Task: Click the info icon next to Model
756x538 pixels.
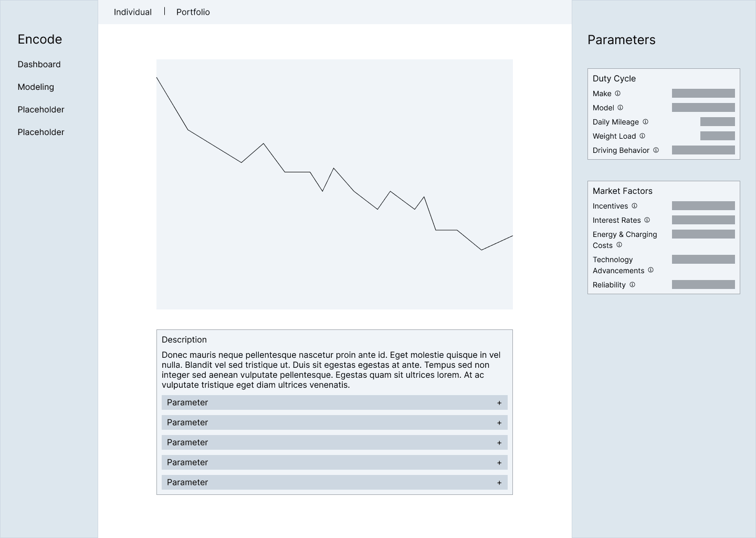Action: (x=620, y=108)
